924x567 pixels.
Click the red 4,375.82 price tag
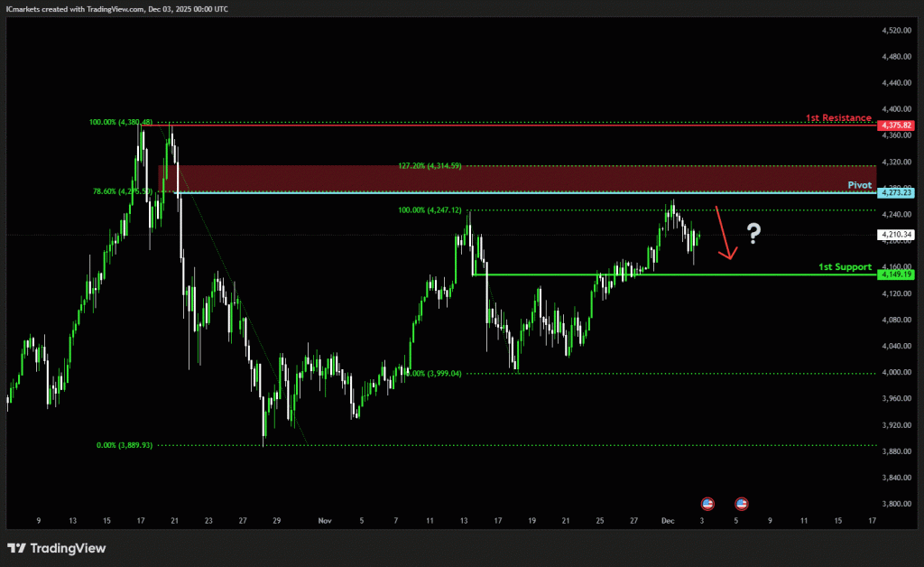click(x=895, y=125)
